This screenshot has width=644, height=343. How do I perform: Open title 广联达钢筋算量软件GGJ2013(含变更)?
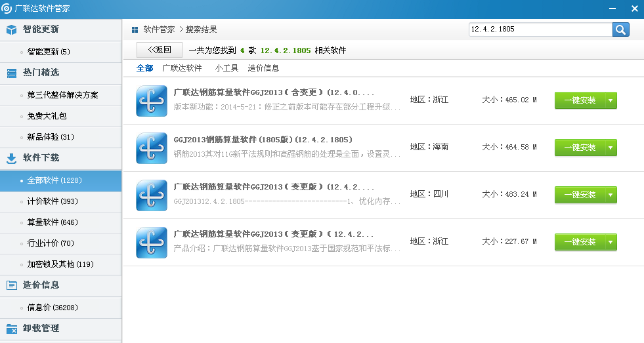point(274,92)
